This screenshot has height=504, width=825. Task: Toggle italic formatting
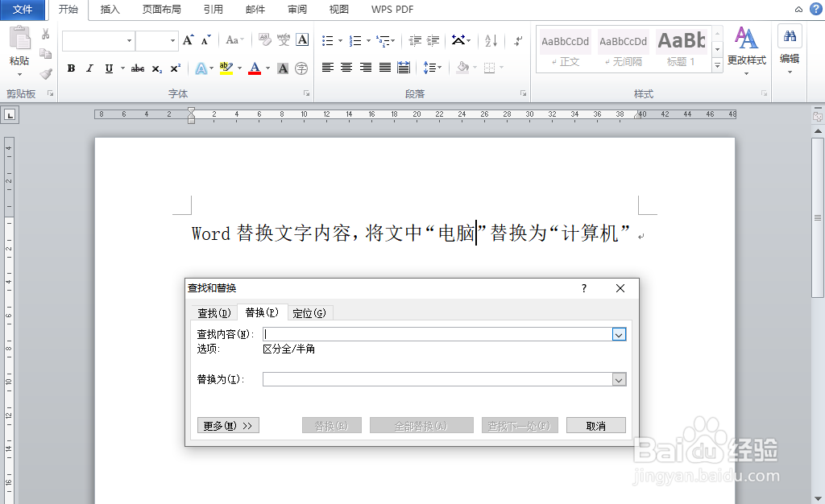(89, 68)
